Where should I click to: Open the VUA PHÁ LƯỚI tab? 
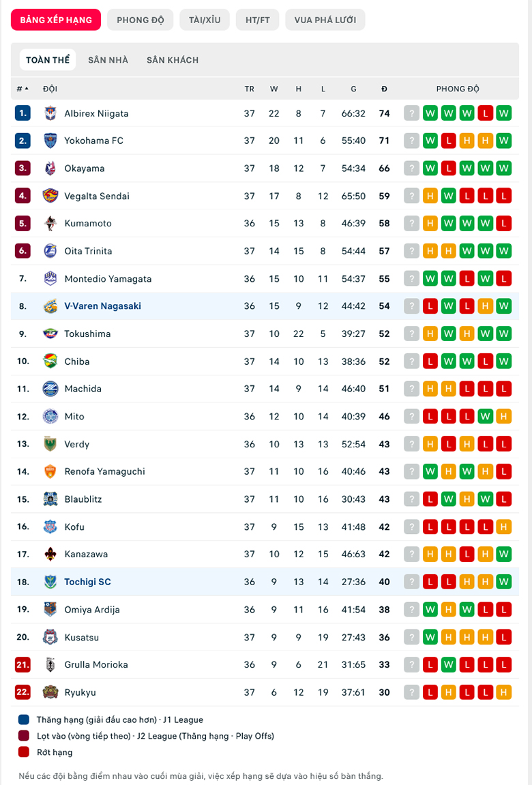coord(325,20)
